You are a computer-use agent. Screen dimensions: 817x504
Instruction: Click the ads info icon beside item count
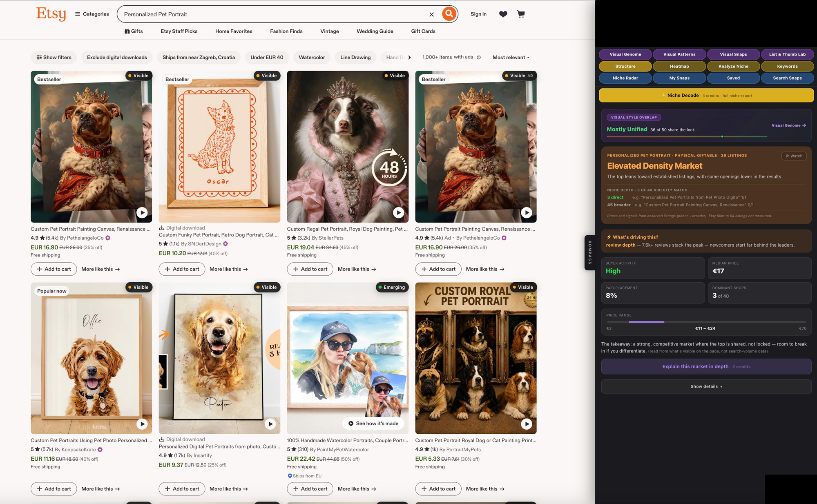click(479, 57)
